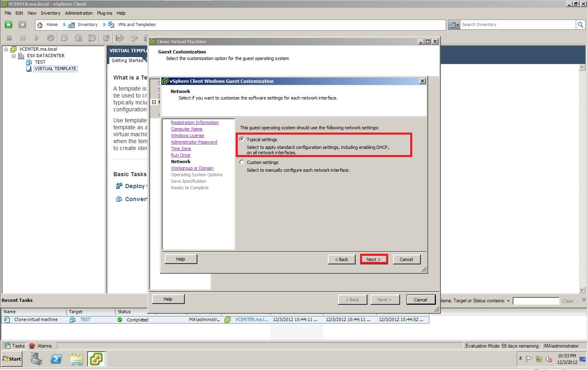Click the Reset restart toolbar icon
Image resolution: width=588 pixels, height=370 pixels.
(x=51, y=38)
